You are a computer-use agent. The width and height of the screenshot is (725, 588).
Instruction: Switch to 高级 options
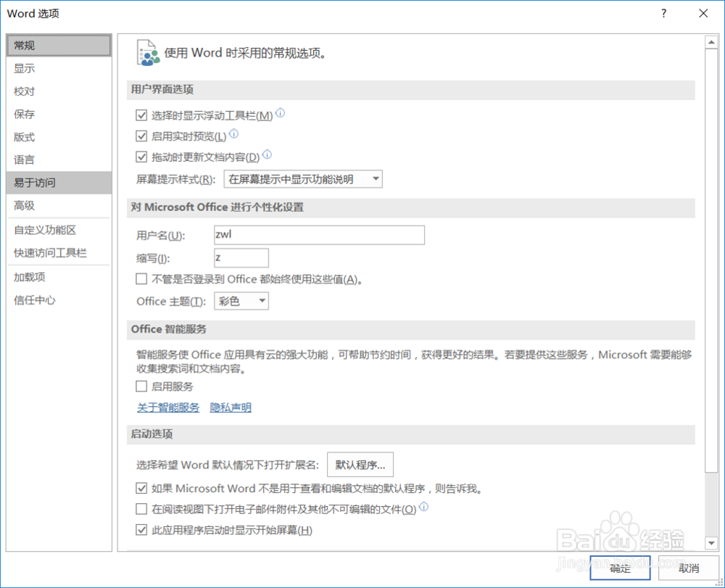(x=59, y=205)
